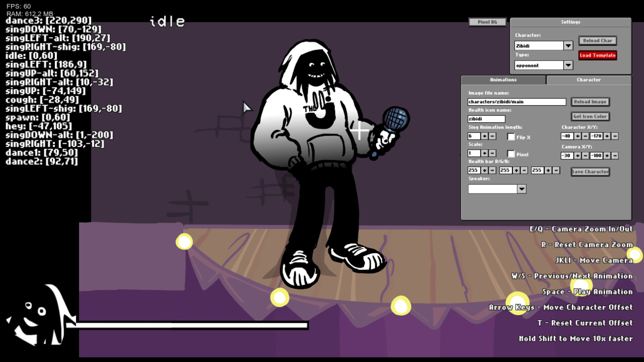Decrease Camera X with minus button
644x362 pixels.
(586, 155)
